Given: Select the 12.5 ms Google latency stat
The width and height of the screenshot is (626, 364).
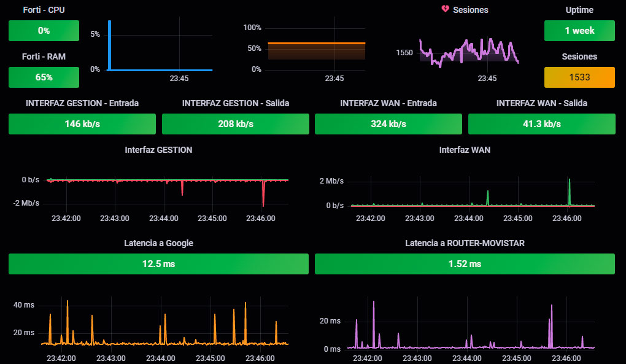Looking at the screenshot, I should 158,264.
